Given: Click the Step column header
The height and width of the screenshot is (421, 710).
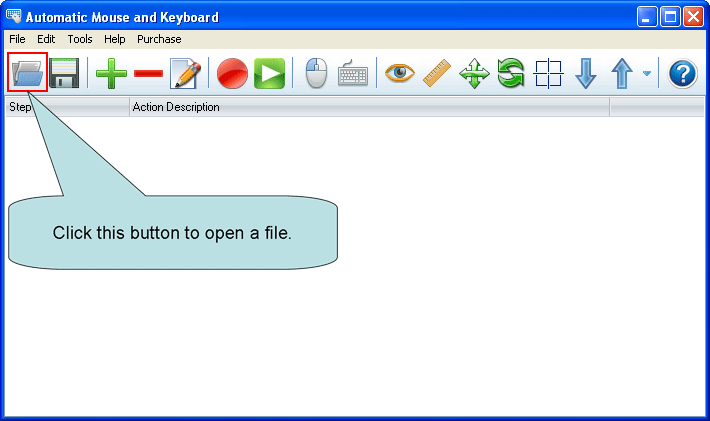Looking at the screenshot, I should 67,107.
